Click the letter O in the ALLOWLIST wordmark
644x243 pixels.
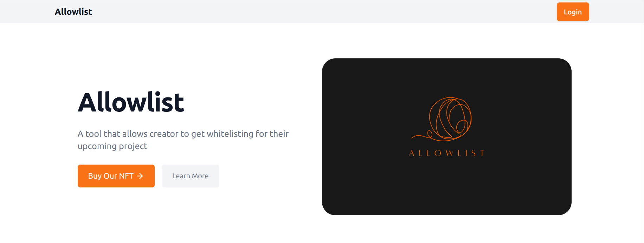tap(438, 153)
